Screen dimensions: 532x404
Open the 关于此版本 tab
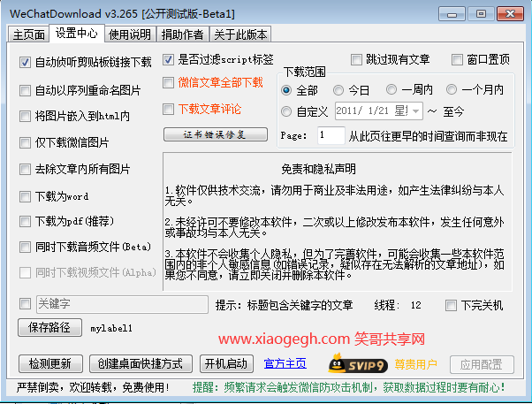click(x=240, y=34)
